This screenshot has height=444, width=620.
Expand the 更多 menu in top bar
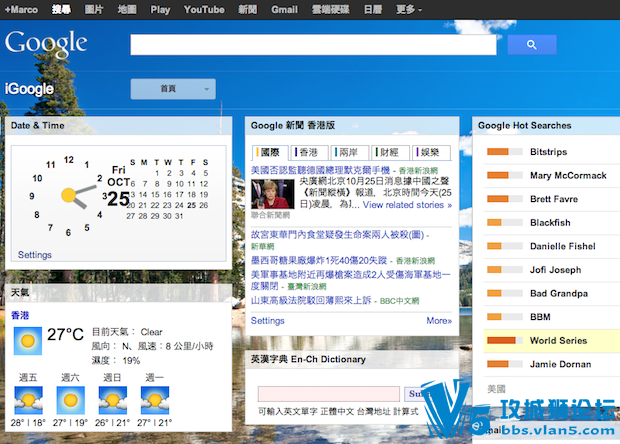[409, 9]
